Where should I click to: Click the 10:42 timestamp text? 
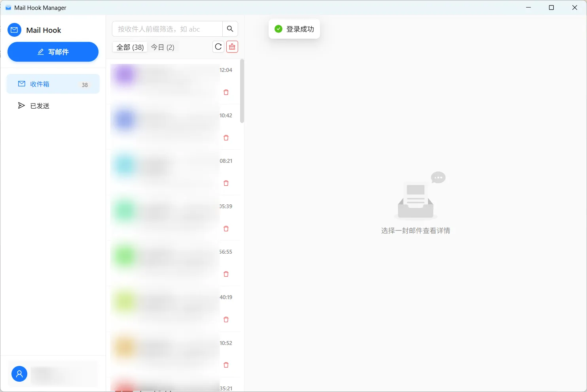pos(226,115)
